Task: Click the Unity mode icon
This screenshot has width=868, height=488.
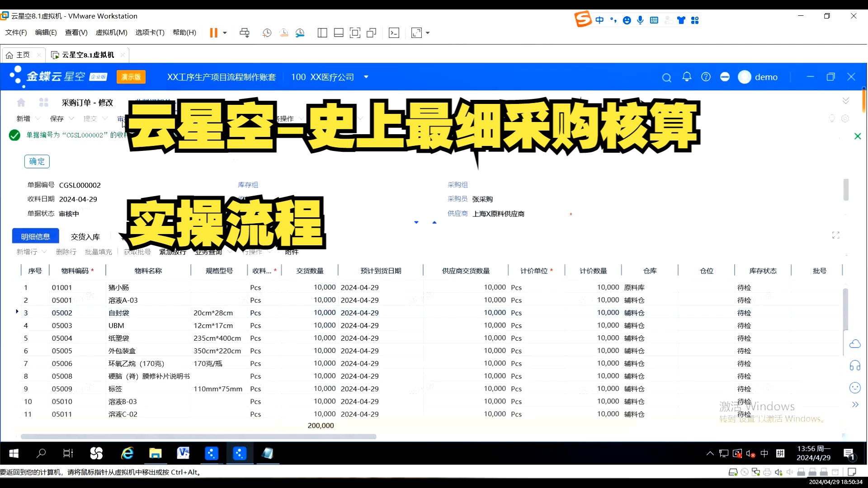Action: (372, 33)
